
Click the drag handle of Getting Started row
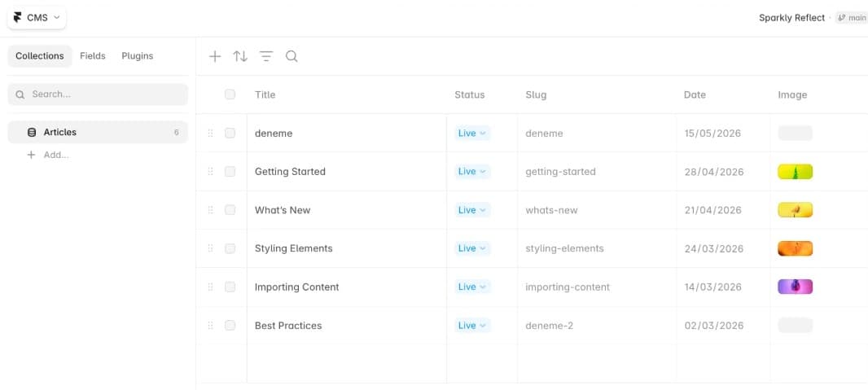tap(210, 172)
